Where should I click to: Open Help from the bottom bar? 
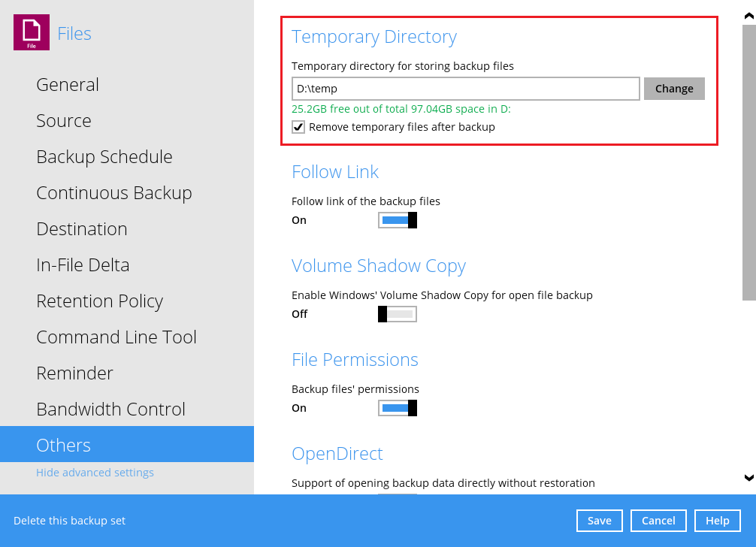[718, 521]
